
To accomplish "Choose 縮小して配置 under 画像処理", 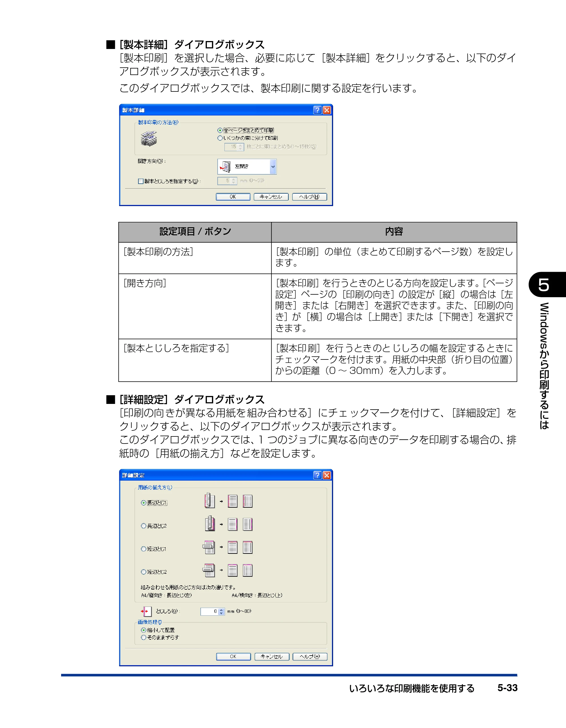I will (x=143, y=630).
